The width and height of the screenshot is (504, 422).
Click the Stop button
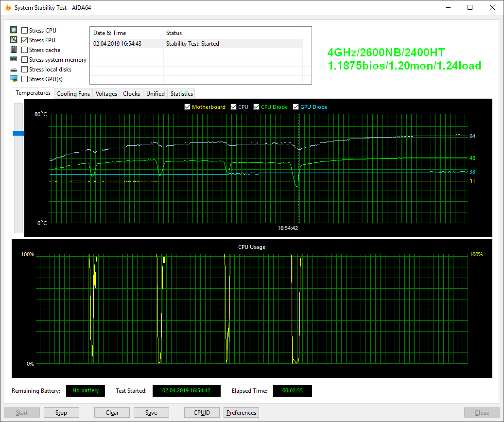[61, 412]
